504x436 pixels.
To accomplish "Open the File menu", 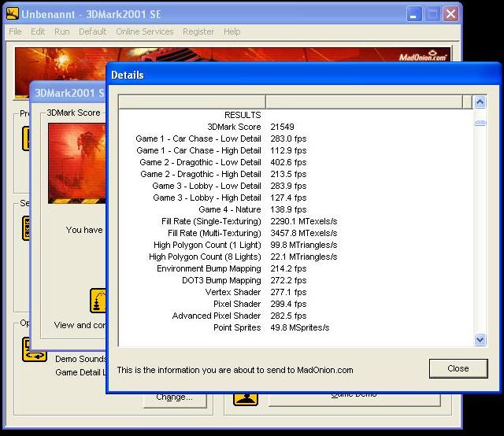I will point(15,31).
